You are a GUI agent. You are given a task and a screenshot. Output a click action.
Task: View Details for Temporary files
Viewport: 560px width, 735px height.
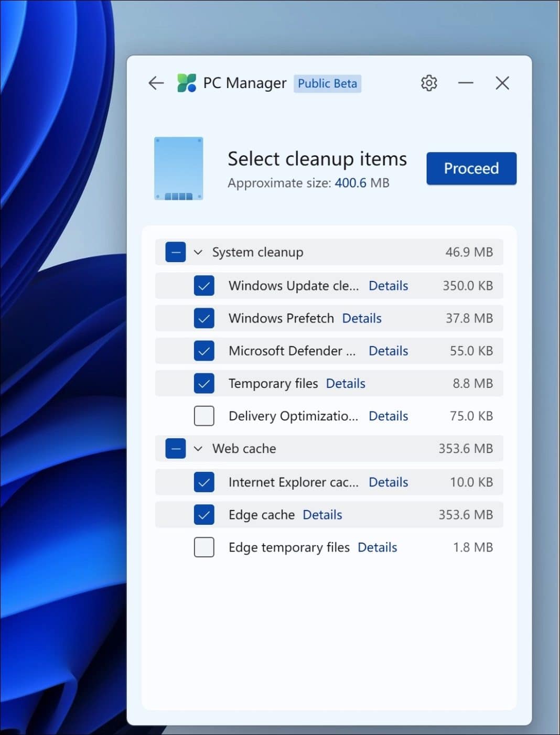click(x=345, y=383)
